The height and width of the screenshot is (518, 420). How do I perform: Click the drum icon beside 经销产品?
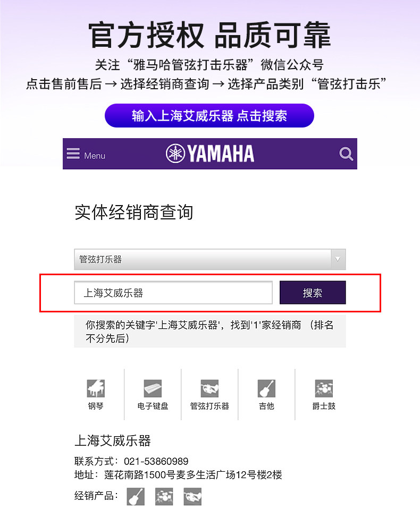coord(164,497)
